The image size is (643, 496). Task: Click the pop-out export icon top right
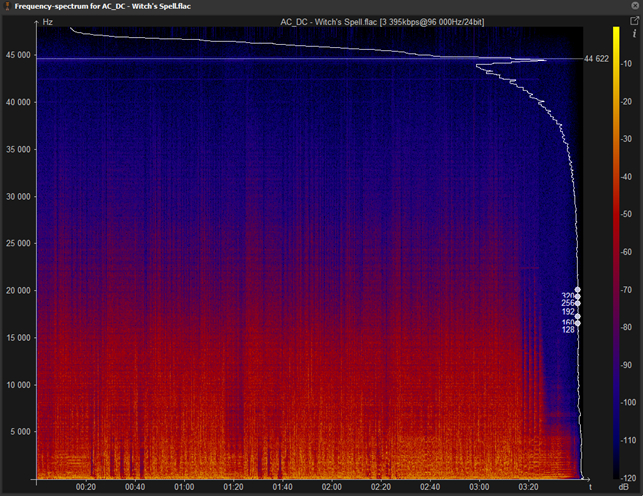634,20
